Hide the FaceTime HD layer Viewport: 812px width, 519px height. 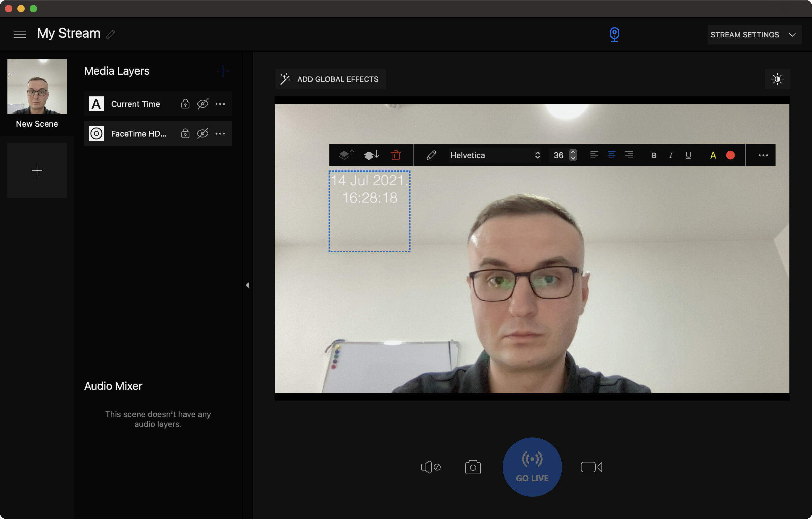pos(203,133)
